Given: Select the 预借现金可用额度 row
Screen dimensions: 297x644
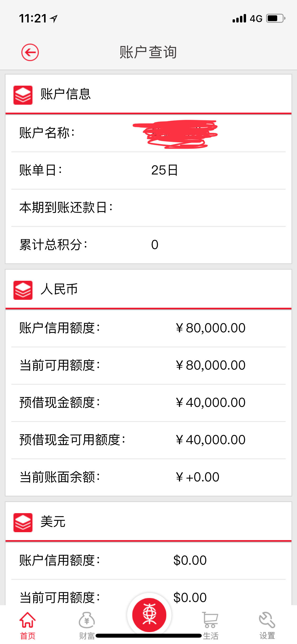Looking at the screenshot, I should (x=148, y=440).
